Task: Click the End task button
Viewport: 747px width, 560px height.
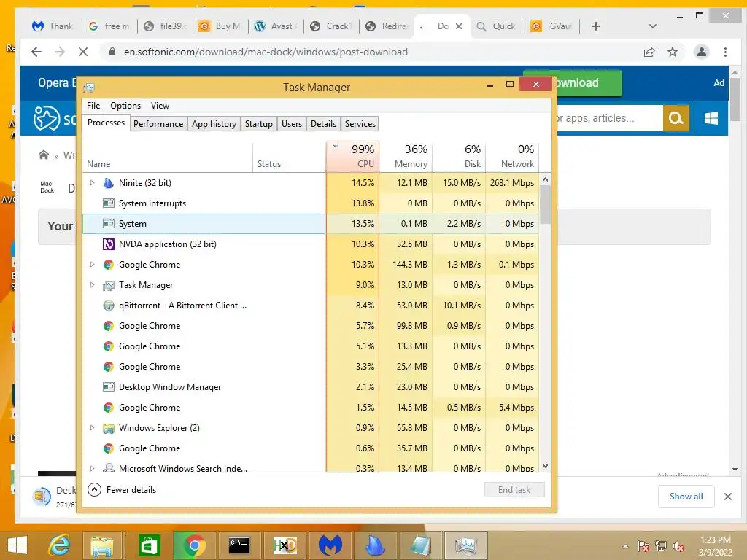Action: tap(514, 489)
